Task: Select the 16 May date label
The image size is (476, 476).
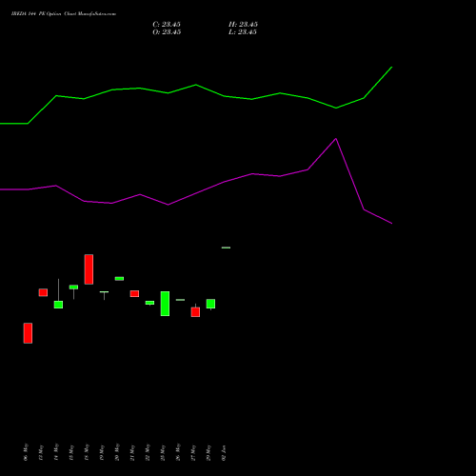Action: [x=87, y=452]
